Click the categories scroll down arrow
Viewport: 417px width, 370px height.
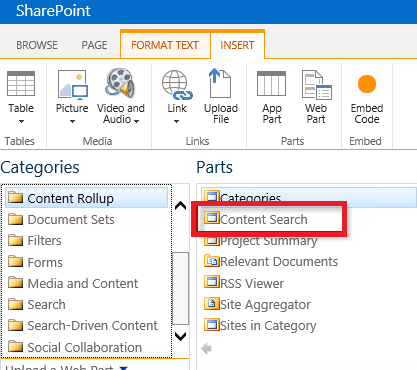[180, 336]
